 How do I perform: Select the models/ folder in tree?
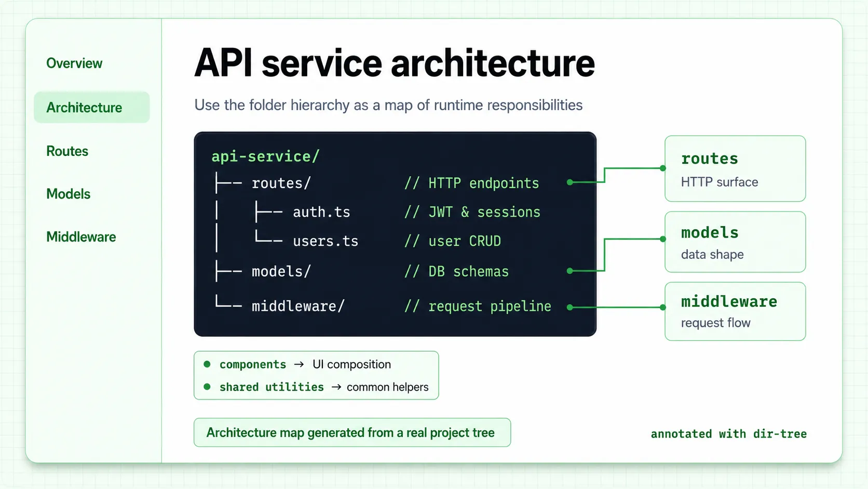[x=281, y=271]
